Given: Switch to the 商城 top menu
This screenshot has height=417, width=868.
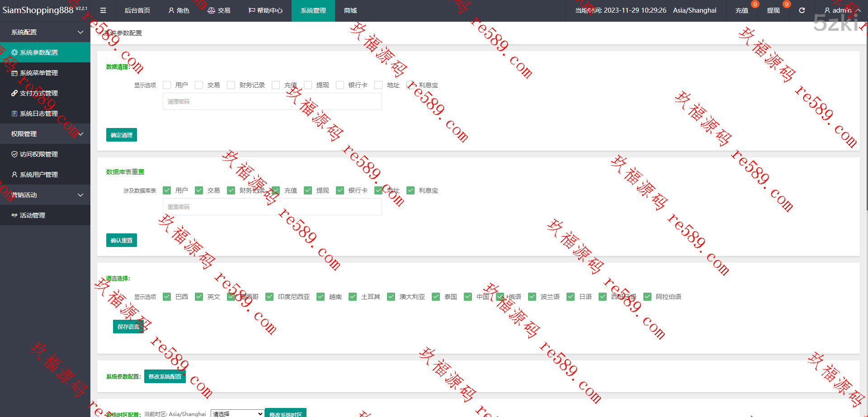Looking at the screenshot, I should click(350, 10).
